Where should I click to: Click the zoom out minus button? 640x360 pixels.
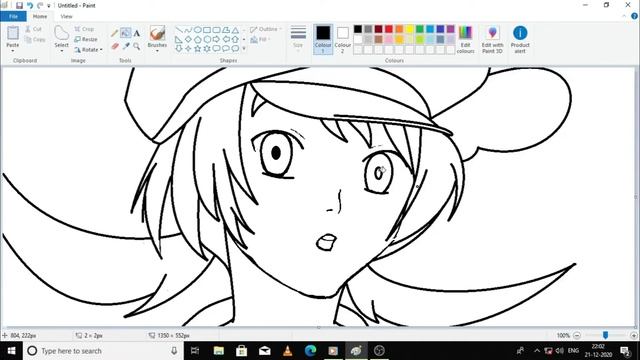point(577,336)
